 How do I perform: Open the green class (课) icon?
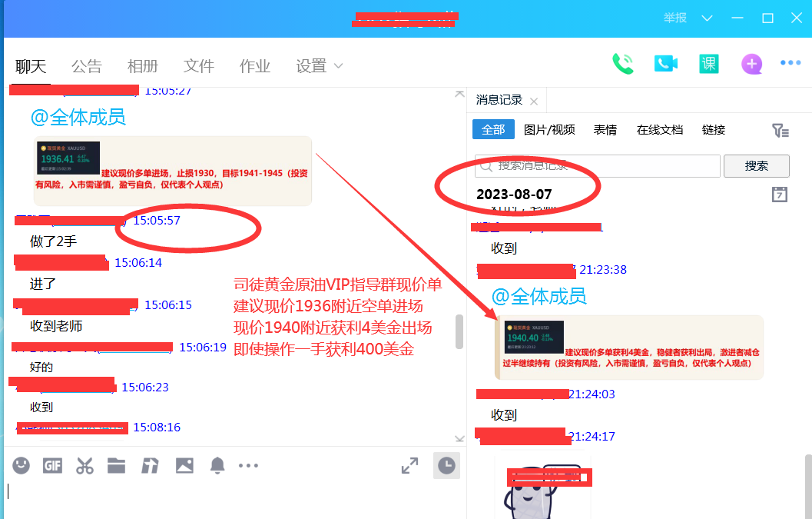pos(708,64)
